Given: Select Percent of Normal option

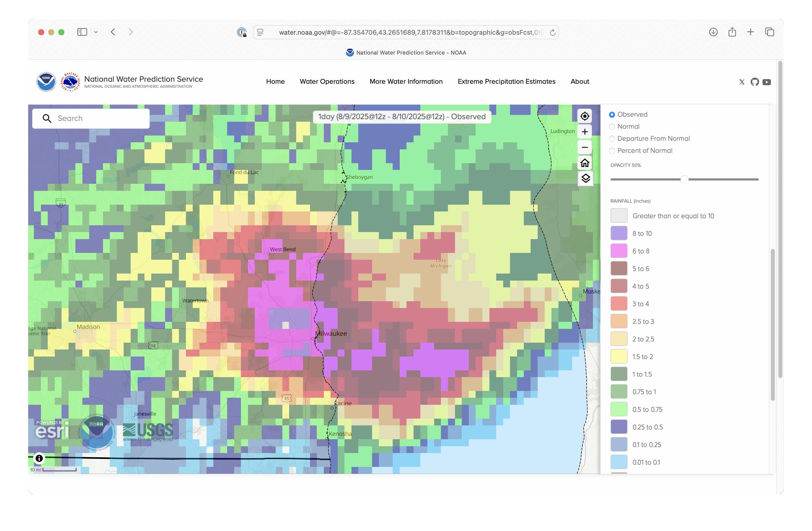Looking at the screenshot, I should 612,151.
